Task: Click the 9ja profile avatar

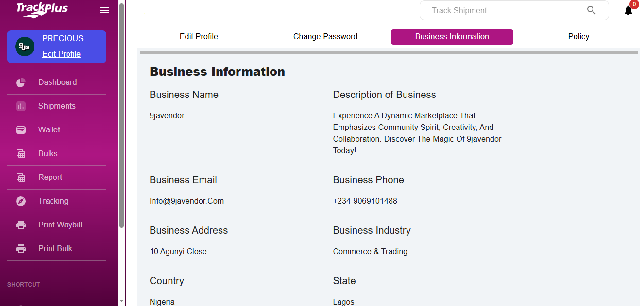Action: pyautogui.click(x=25, y=47)
